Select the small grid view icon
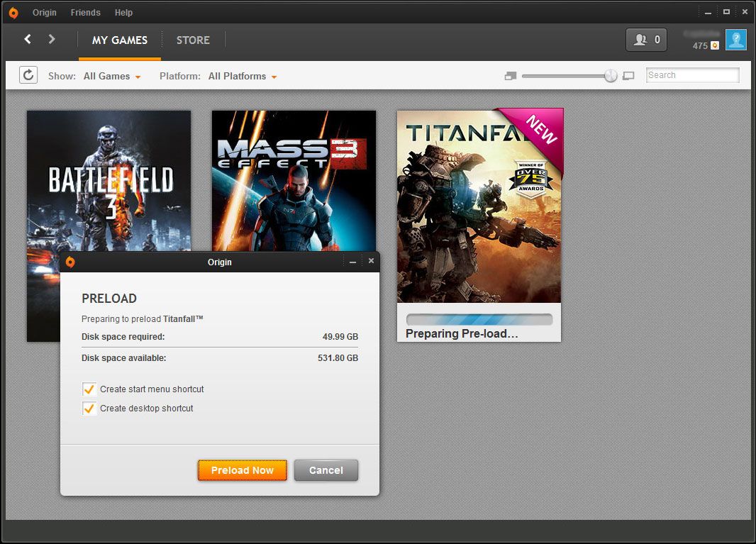Viewport: 756px width, 544px height. [x=510, y=75]
